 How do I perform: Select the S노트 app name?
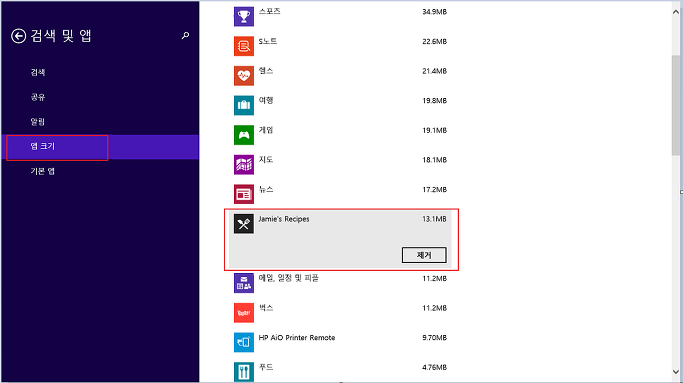(x=268, y=41)
